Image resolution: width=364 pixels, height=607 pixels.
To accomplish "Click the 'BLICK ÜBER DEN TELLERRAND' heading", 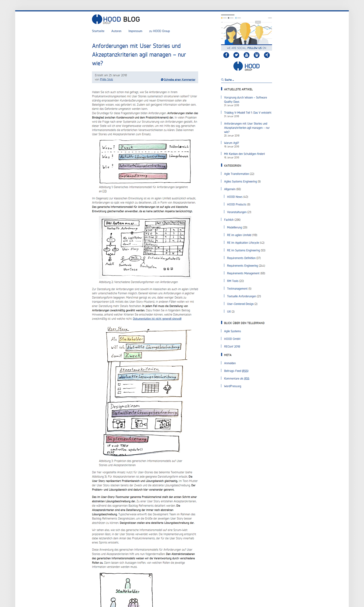I will [x=244, y=323].
